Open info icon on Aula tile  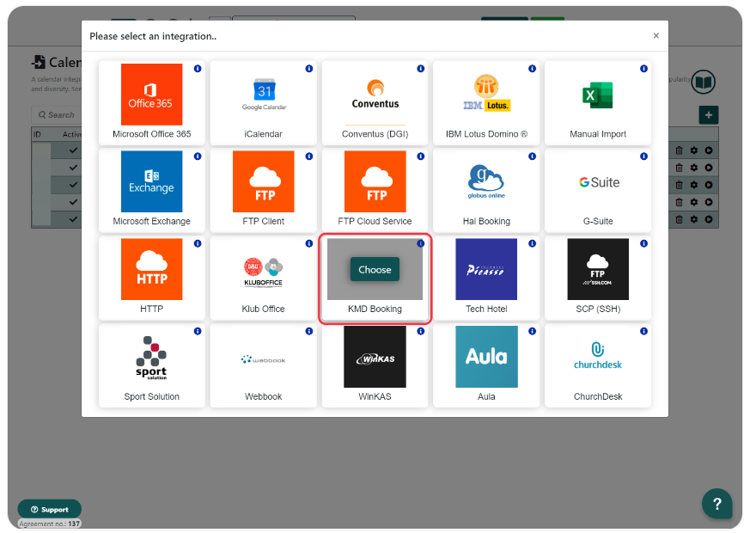(x=533, y=331)
